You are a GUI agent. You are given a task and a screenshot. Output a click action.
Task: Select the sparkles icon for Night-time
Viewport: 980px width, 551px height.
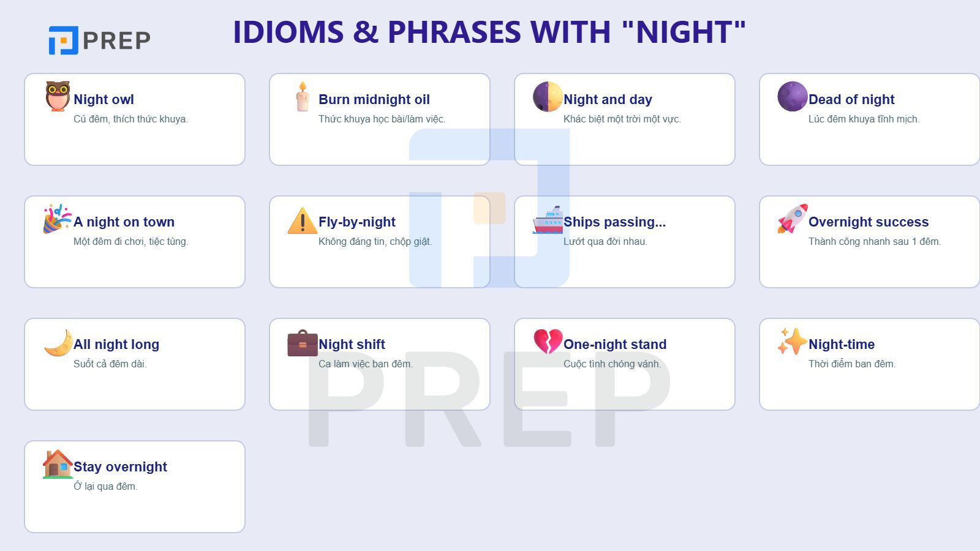click(792, 342)
